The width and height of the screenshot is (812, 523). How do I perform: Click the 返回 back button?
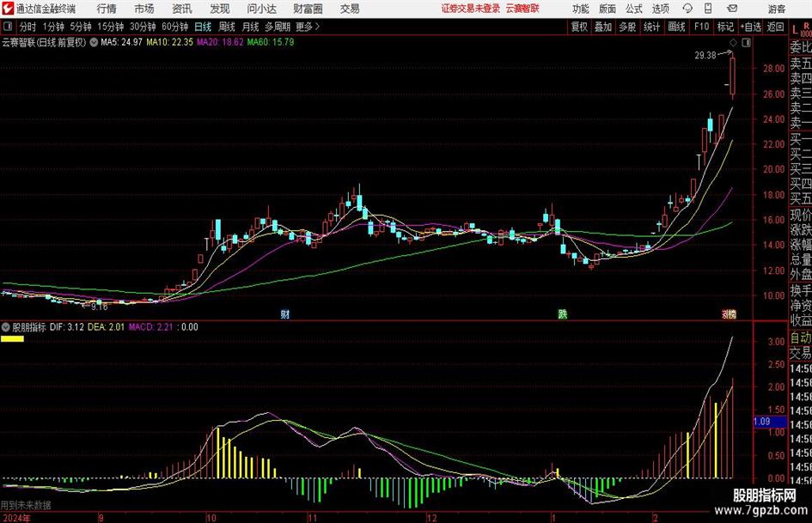click(x=775, y=27)
